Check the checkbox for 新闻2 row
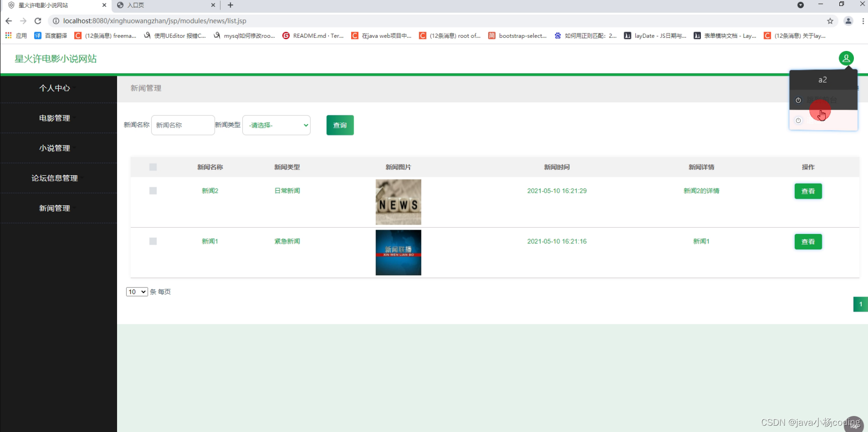 [153, 191]
